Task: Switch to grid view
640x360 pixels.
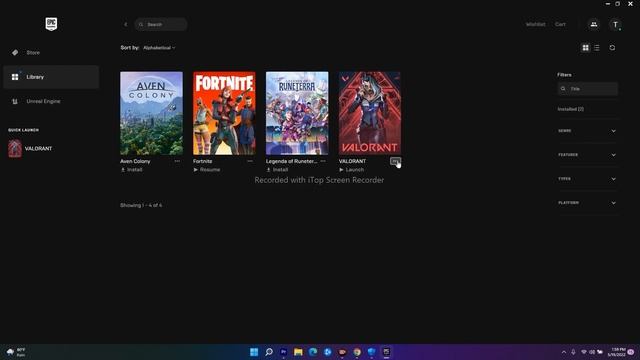Action: 586,48
